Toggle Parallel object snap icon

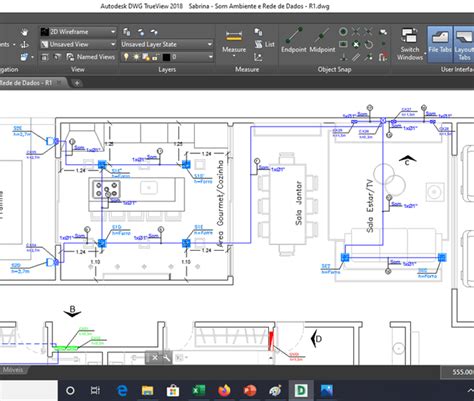click(356, 57)
